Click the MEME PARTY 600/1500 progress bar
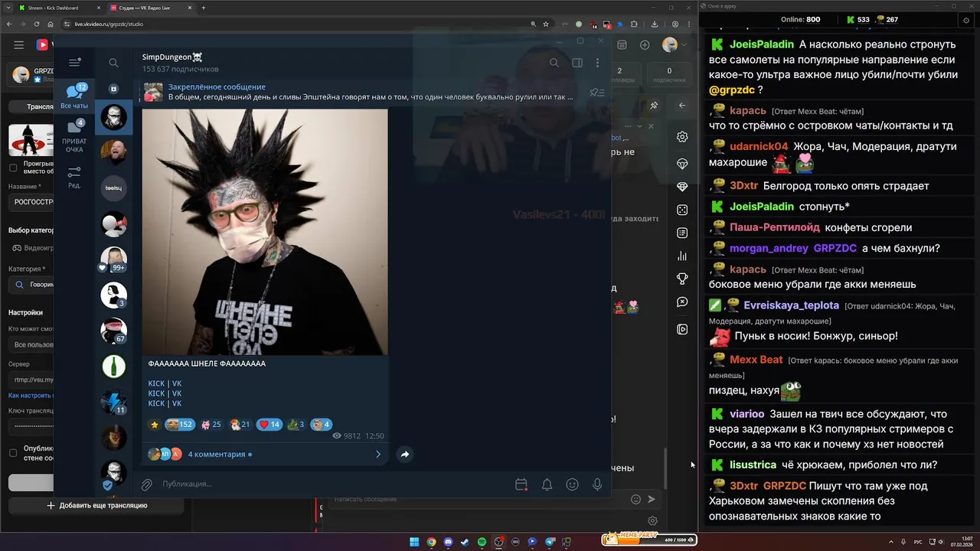 (648, 540)
